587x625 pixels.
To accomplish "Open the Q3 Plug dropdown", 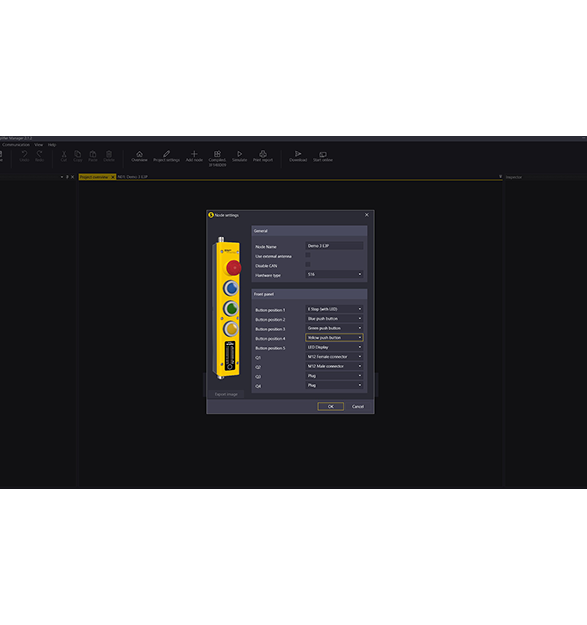I will pyautogui.click(x=334, y=376).
